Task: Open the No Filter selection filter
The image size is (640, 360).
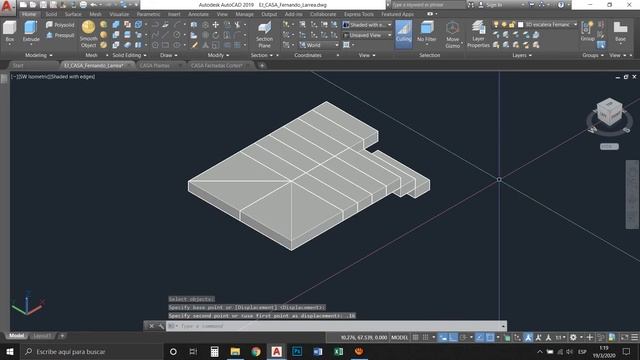Action: click(x=427, y=32)
